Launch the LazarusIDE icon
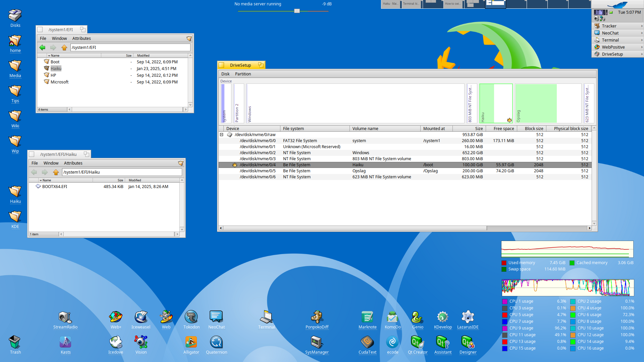The height and width of the screenshot is (362, 644). pyautogui.click(x=468, y=317)
